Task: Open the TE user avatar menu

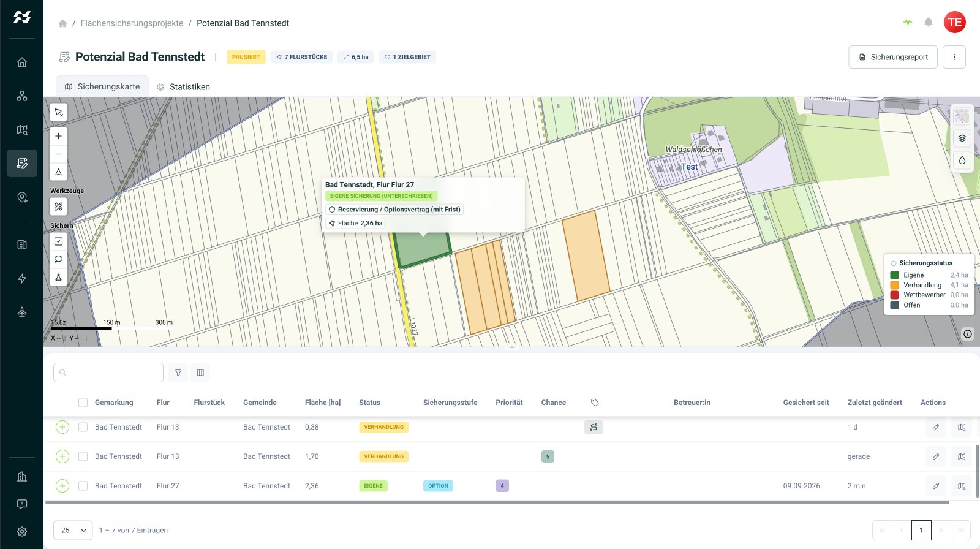Action: coord(955,22)
